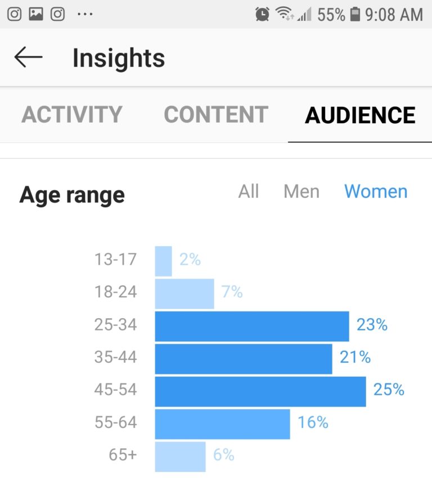This screenshot has width=432, height=504.
Task: Tap the 18-24 age bar
Action: coord(184,294)
